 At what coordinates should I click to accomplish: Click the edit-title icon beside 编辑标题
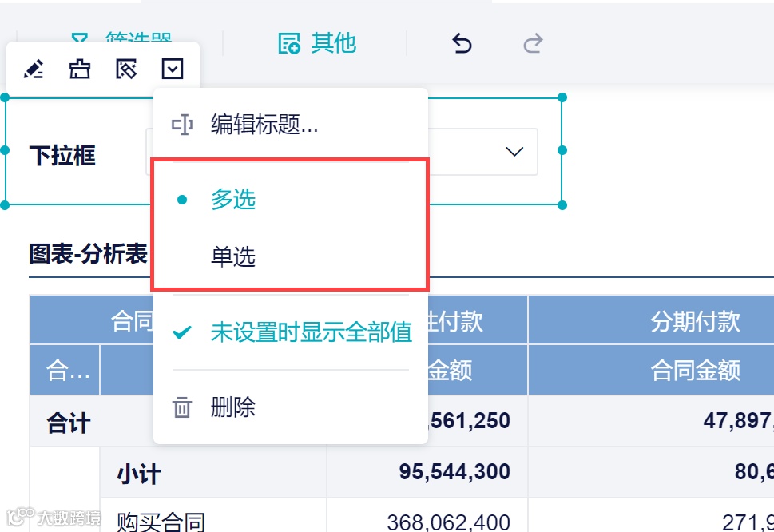[x=182, y=125]
